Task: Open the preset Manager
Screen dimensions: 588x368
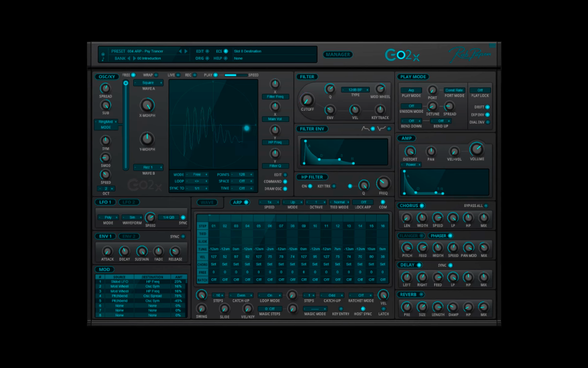Action: pyautogui.click(x=338, y=55)
